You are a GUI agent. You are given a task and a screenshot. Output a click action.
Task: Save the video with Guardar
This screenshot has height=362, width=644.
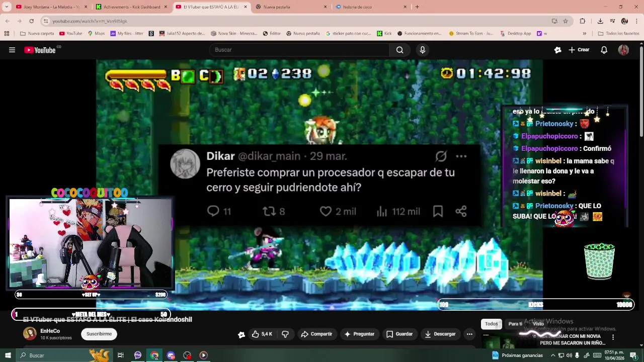[399, 334]
